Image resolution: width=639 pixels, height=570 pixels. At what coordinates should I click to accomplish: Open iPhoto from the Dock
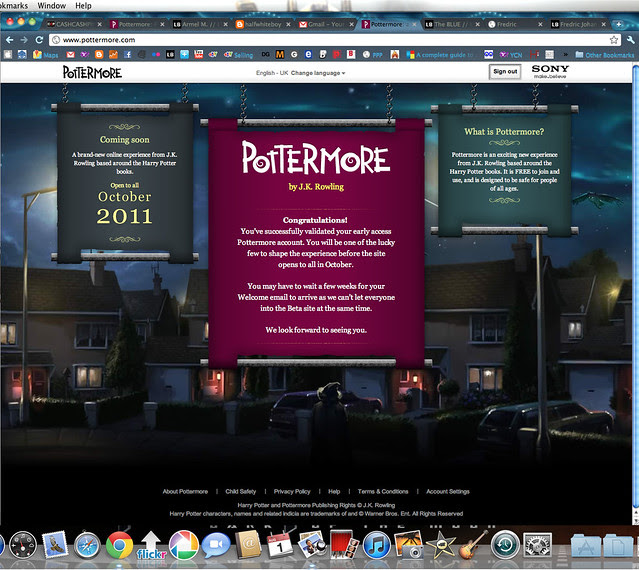point(408,545)
